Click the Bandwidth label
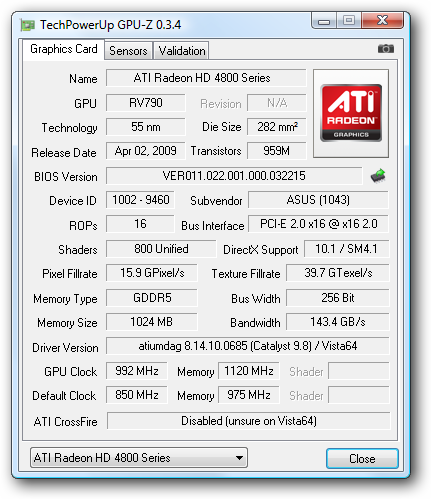This screenshot has width=431, height=499. 255,323
